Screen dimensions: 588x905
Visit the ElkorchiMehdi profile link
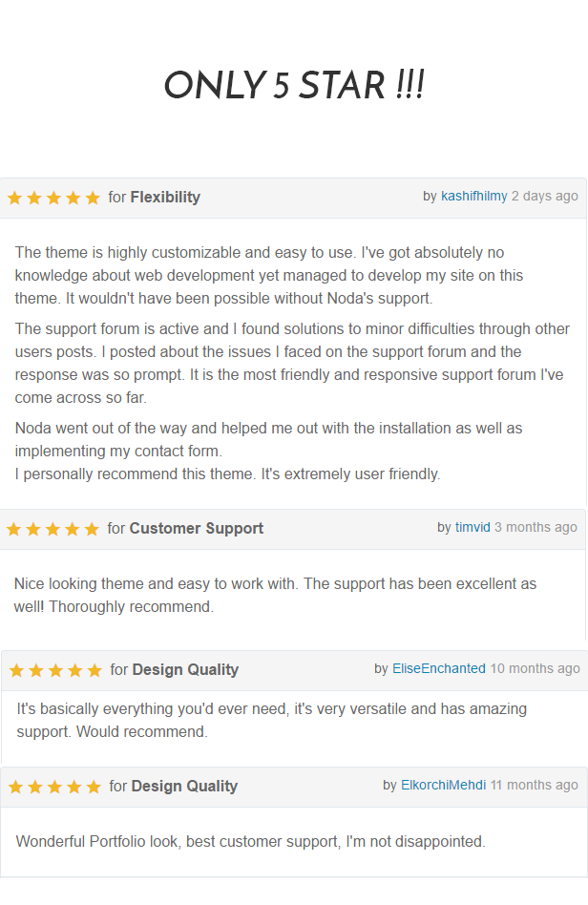pos(443,785)
